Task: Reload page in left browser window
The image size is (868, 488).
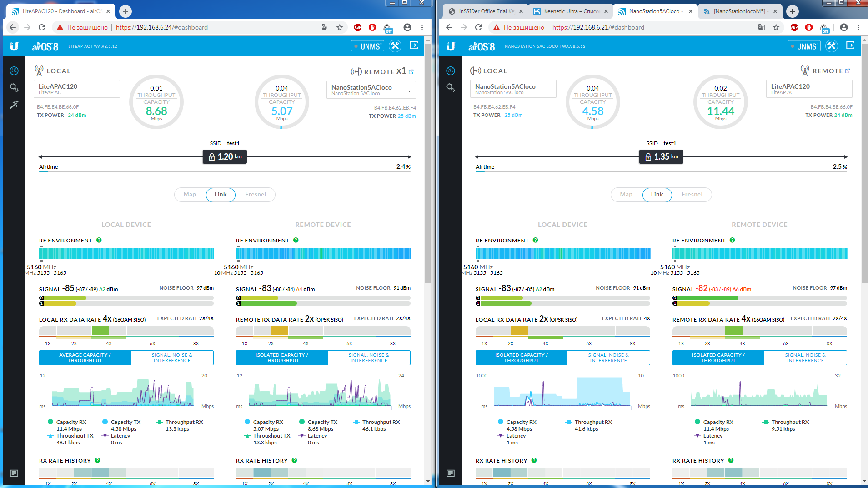Action: 42,27
